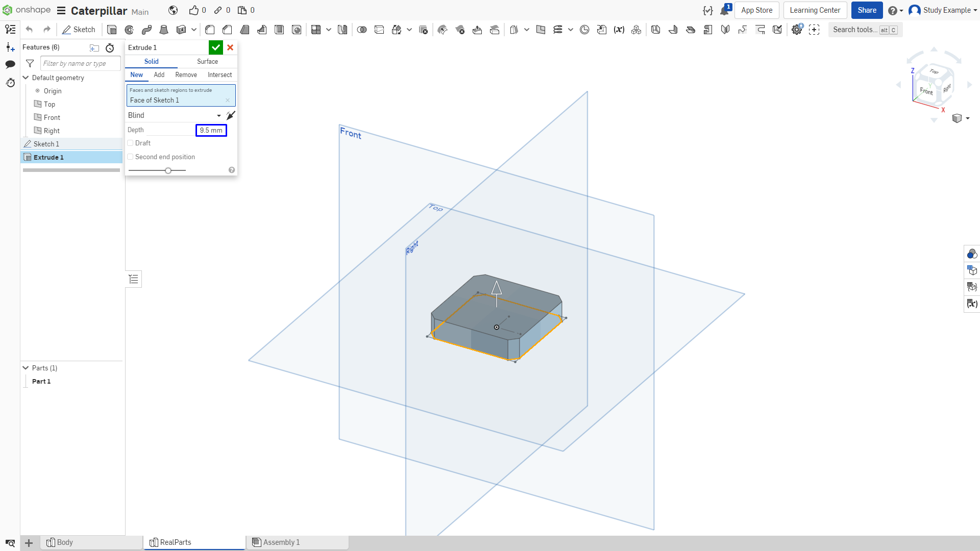Open the comments bubble icon
Image resolution: width=980 pixels, height=551 pixels.
click(x=10, y=64)
